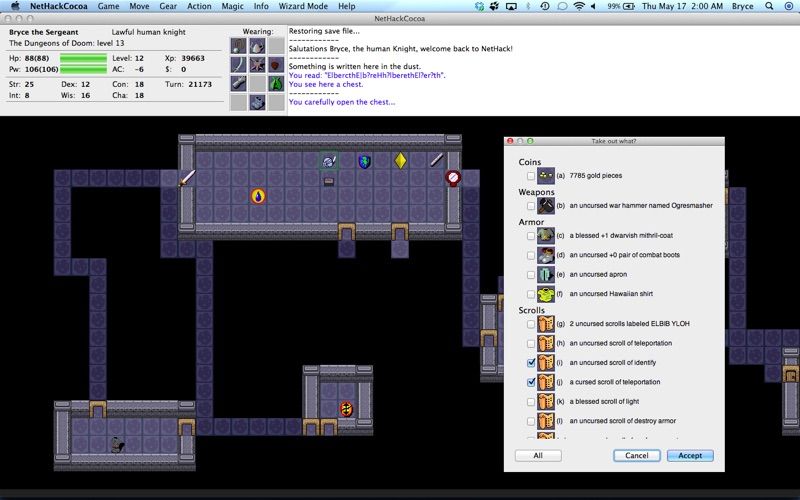The image size is (800, 500).
Task: Click the "Weapons" section heading in the dialog
Action: [x=536, y=192]
